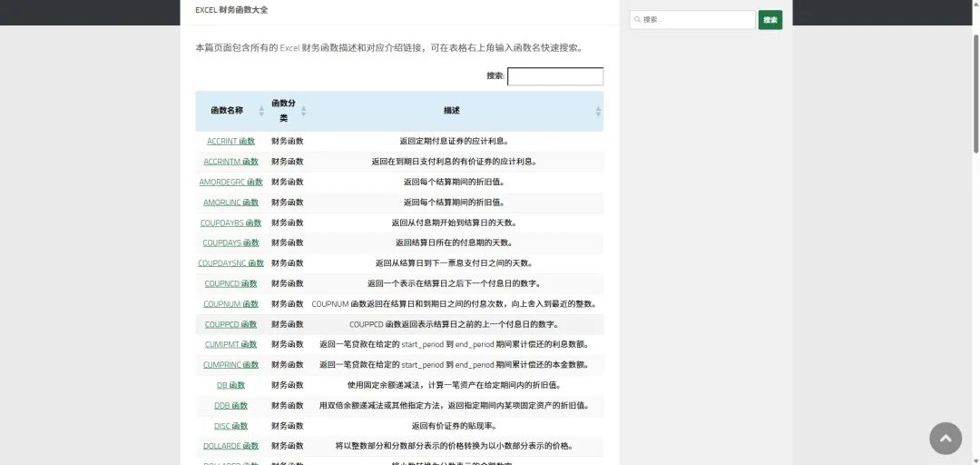Select the COUPPCD description text
Viewport: 980px width, 465px height.
pos(454,324)
